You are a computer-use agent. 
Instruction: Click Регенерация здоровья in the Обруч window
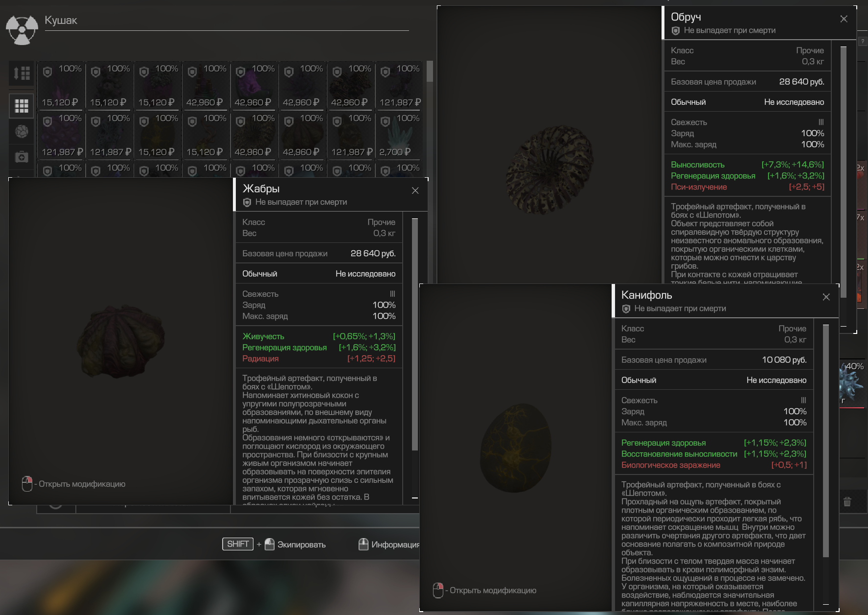pos(713,176)
